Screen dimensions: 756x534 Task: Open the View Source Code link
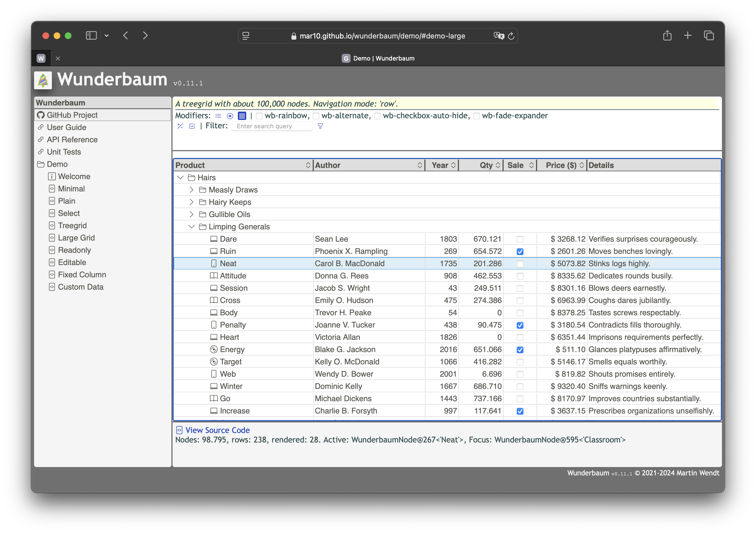pos(217,430)
